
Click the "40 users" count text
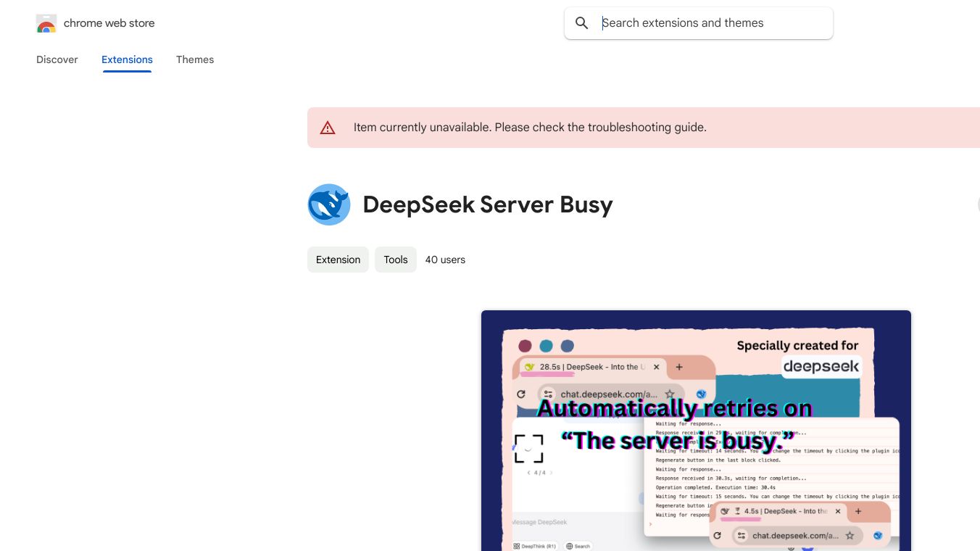pos(445,260)
